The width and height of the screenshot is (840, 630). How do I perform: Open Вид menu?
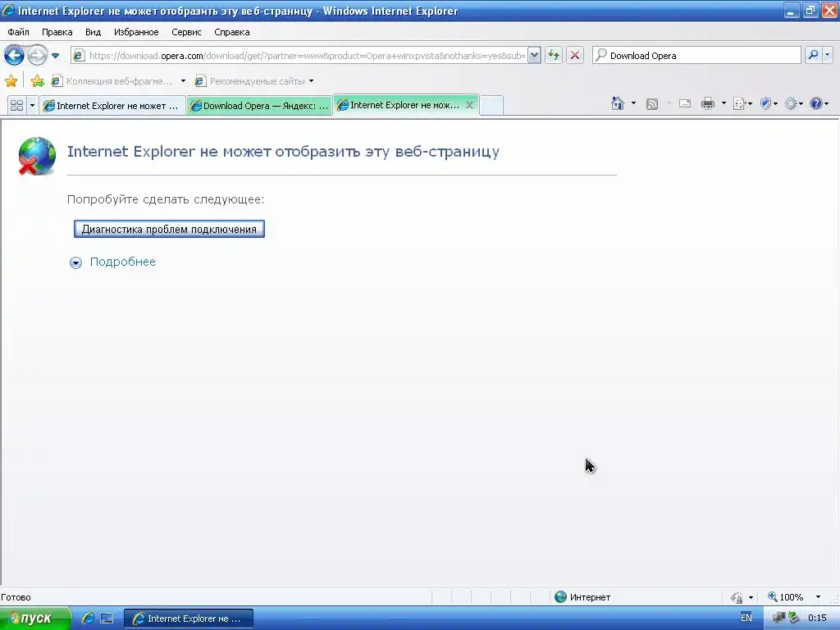click(x=93, y=32)
